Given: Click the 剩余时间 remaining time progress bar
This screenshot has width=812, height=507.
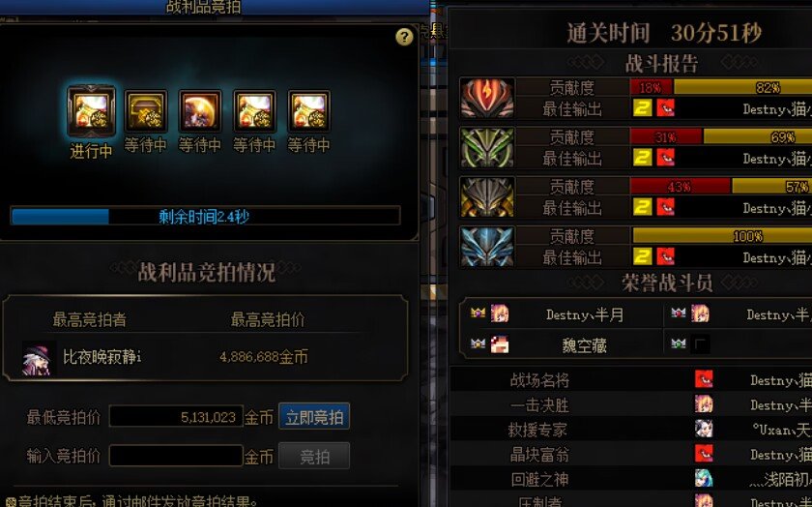Looking at the screenshot, I should 205,216.
